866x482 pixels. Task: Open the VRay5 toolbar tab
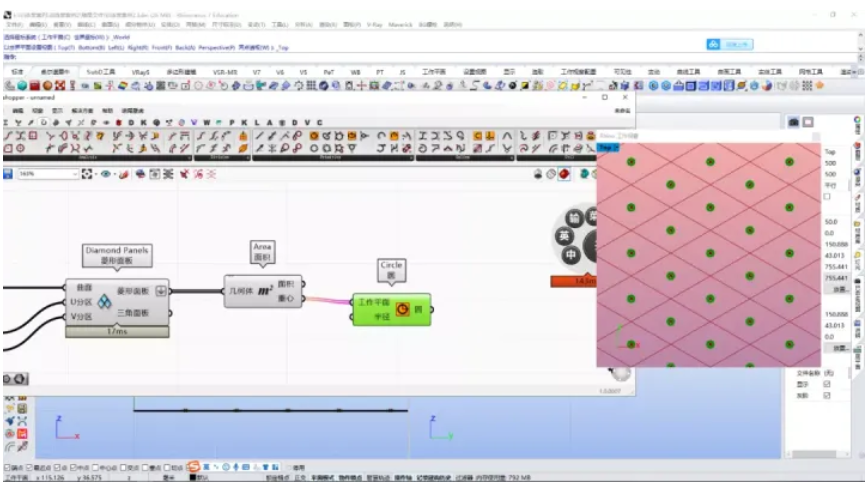(140, 72)
